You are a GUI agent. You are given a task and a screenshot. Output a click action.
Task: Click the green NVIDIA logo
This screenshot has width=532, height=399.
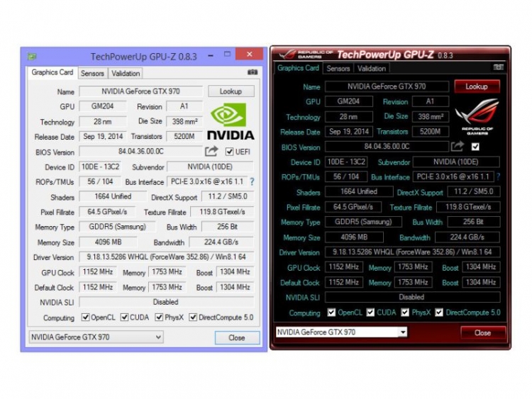(229, 120)
